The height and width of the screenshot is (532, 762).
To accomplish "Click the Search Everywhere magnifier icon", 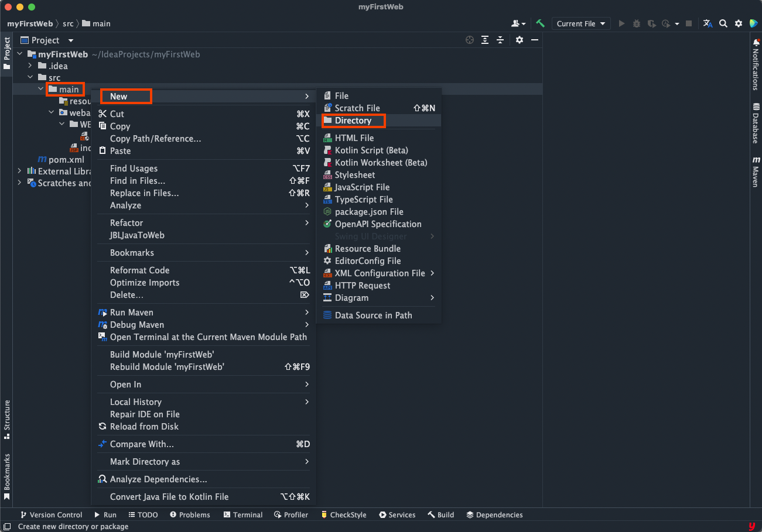I will click(723, 23).
